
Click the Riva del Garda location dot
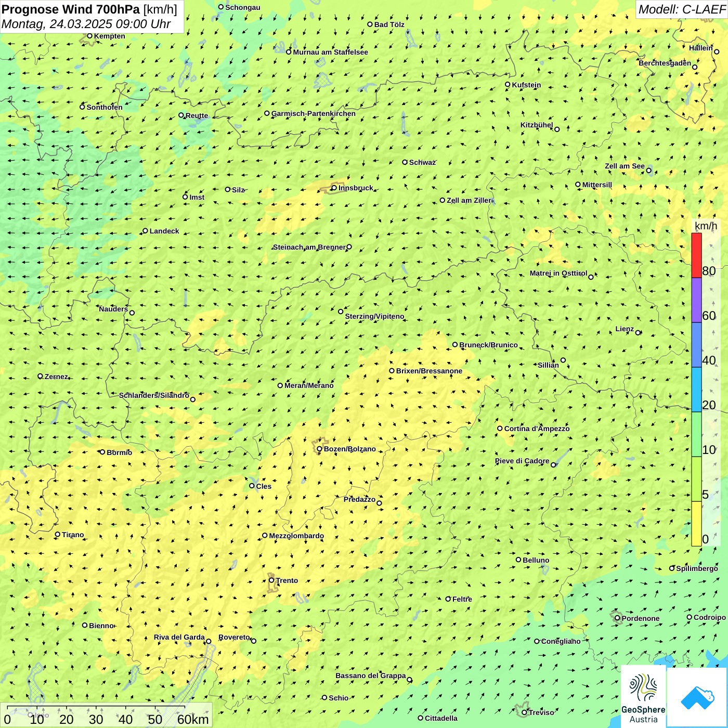pyautogui.click(x=209, y=641)
